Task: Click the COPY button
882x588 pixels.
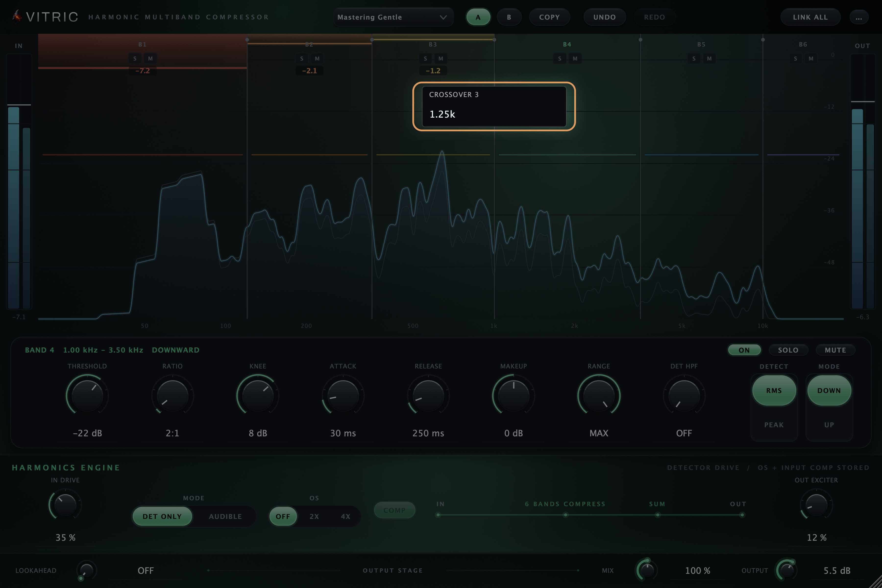Action: (549, 17)
